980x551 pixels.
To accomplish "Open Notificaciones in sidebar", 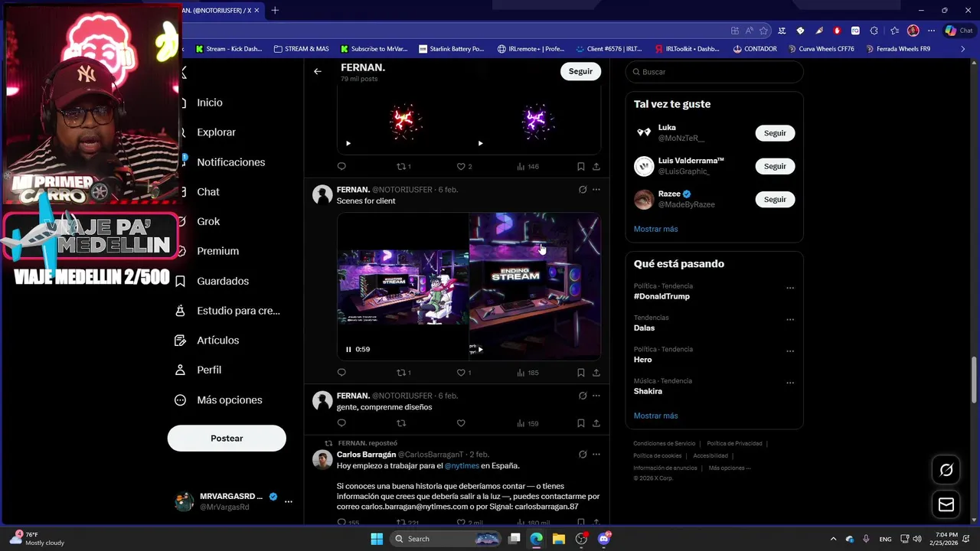I will point(230,162).
